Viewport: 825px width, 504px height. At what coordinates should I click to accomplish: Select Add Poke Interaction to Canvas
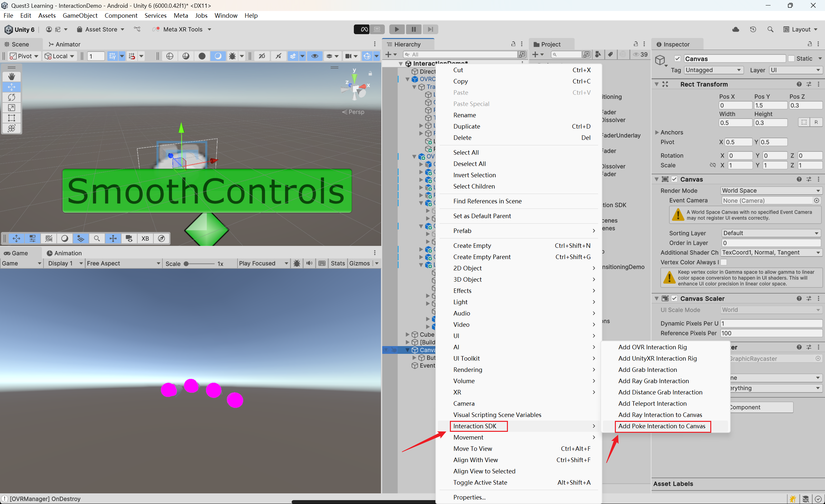[x=663, y=426]
